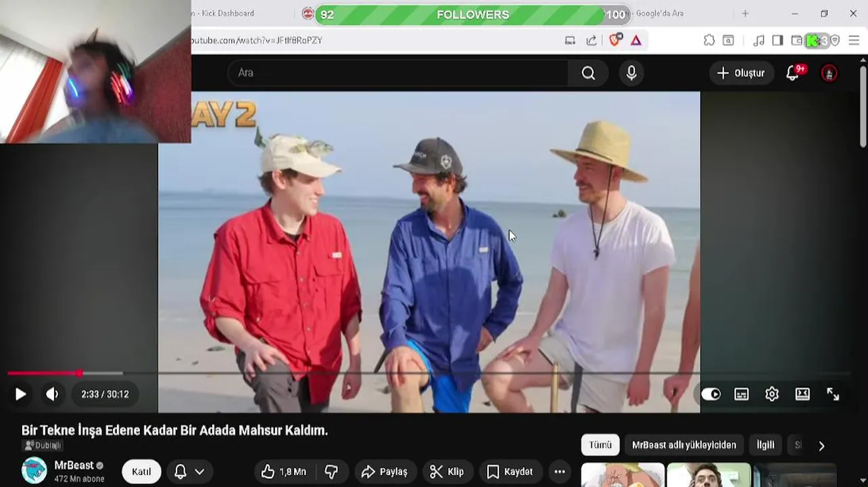The width and height of the screenshot is (868, 487).
Task: Select the Tümü filter chip
Action: pos(600,445)
